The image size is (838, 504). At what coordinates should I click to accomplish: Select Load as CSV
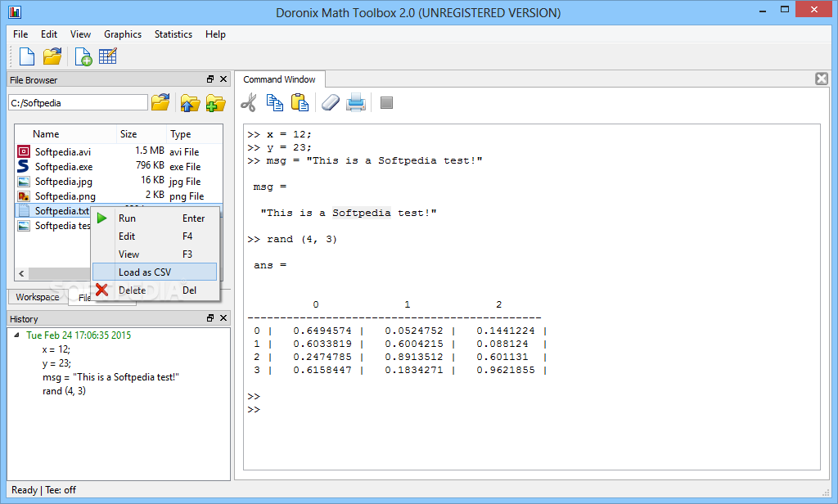pos(155,272)
